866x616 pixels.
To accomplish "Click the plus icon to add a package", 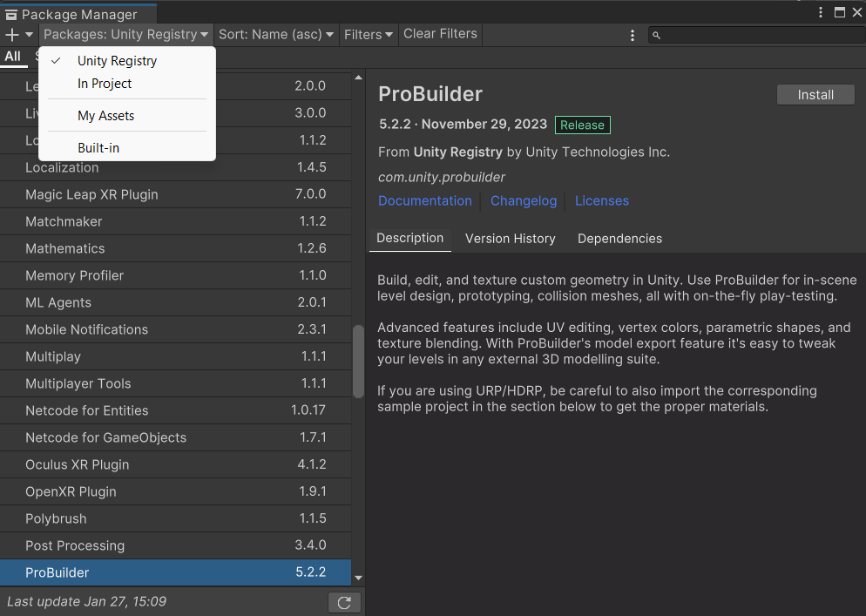I will pos(11,35).
